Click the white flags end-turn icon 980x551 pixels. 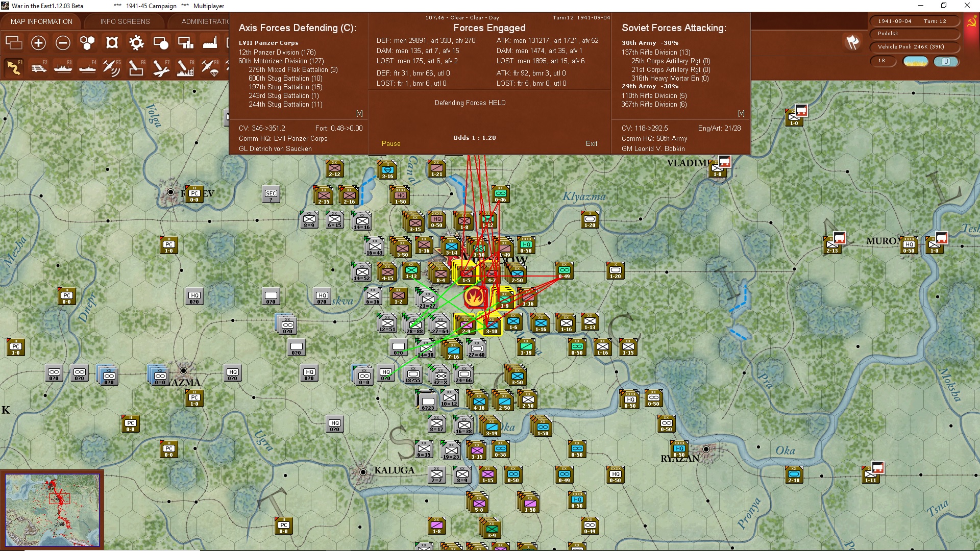[852, 42]
